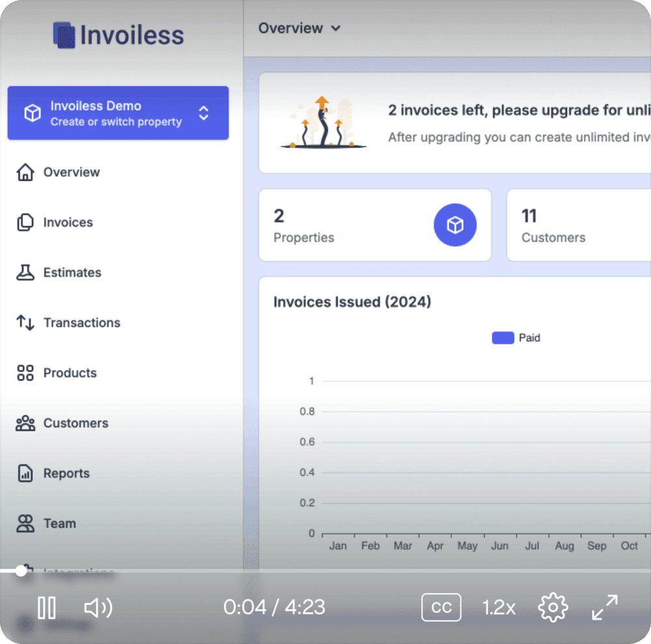
Task: Click the Invoiless brand name text
Action: [x=132, y=35]
